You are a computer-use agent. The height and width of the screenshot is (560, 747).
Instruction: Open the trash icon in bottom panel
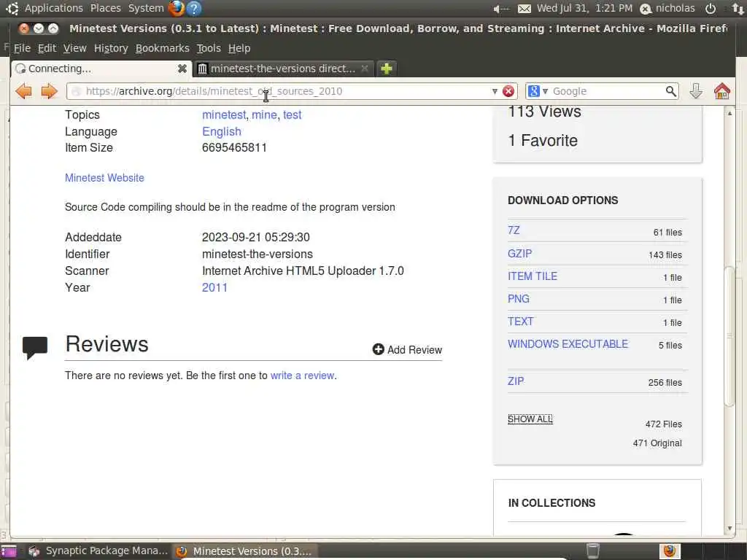(x=592, y=551)
